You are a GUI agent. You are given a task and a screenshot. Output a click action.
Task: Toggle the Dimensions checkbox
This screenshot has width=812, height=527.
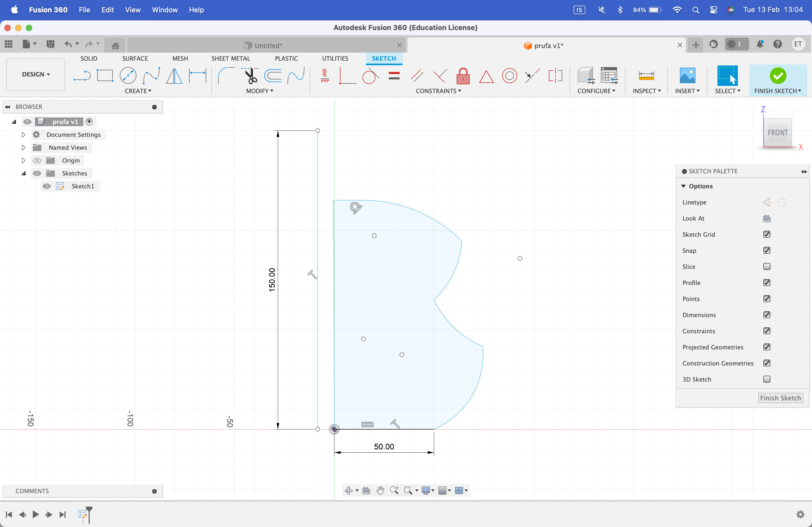pos(767,315)
